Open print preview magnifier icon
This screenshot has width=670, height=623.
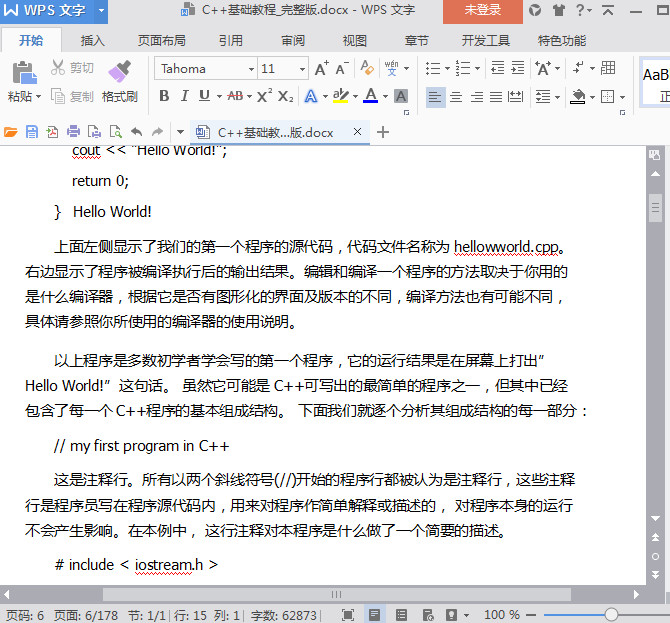point(115,132)
